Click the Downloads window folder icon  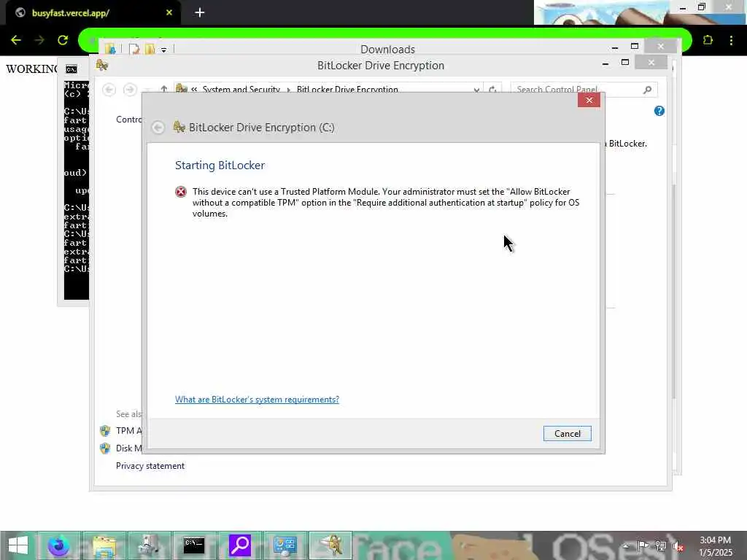click(x=110, y=49)
